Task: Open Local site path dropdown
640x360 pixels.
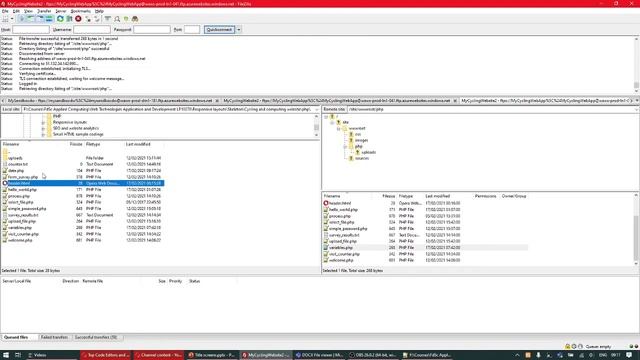Action: click(317, 109)
